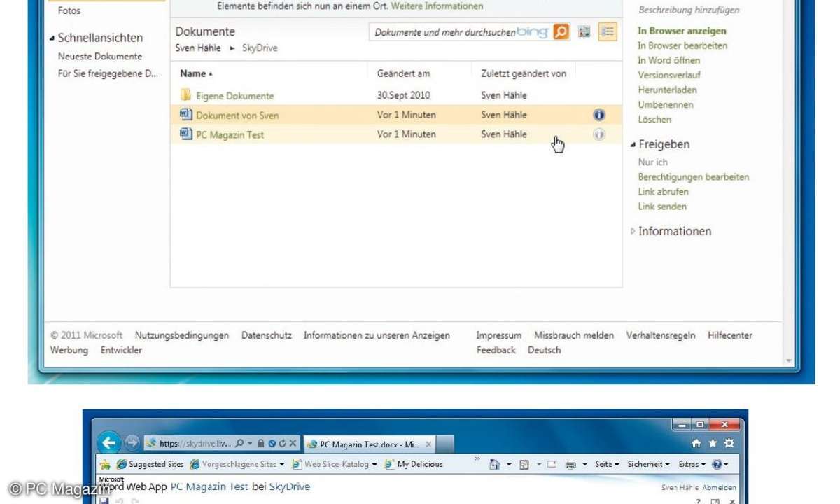Switch to thumbnail view in SkyDrive

(x=584, y=31)
